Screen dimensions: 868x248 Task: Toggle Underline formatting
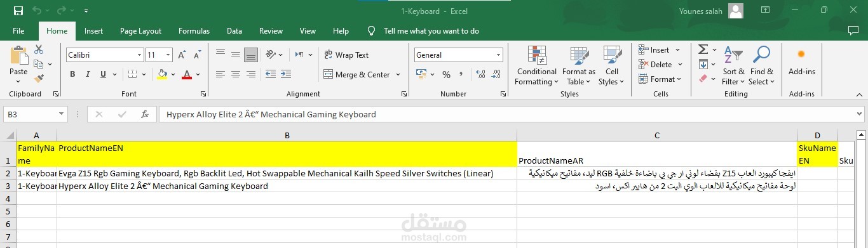coord(103,74)
